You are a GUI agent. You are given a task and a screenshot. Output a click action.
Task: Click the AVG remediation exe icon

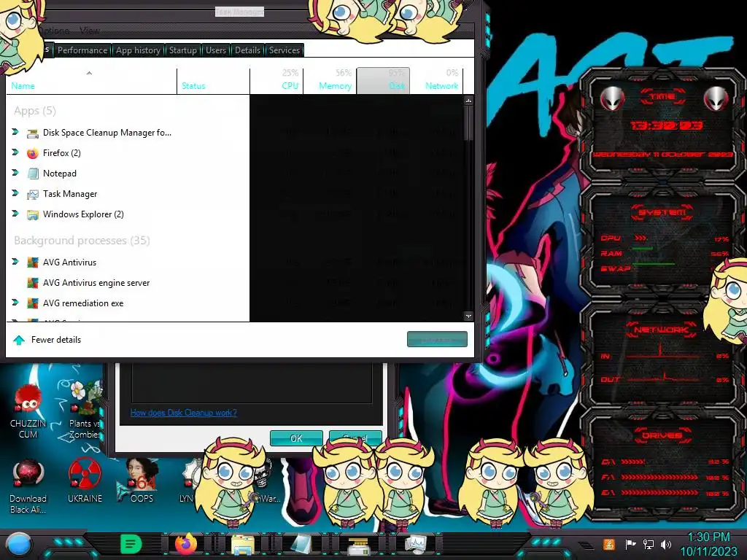32,303
